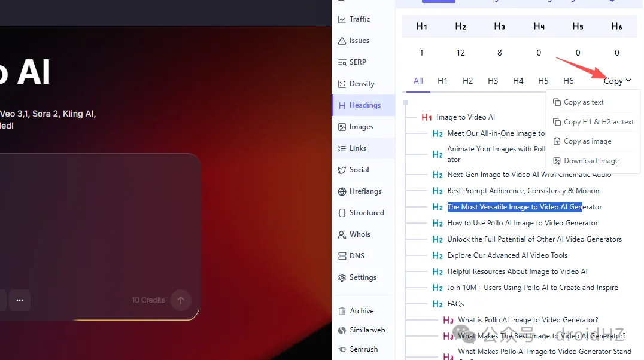Open the Hreflangs globe icon

click(x=342, y=191)
